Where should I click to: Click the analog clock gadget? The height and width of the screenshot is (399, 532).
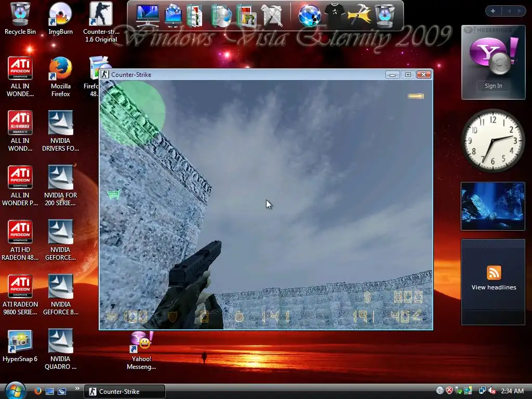tap(493, 140)
